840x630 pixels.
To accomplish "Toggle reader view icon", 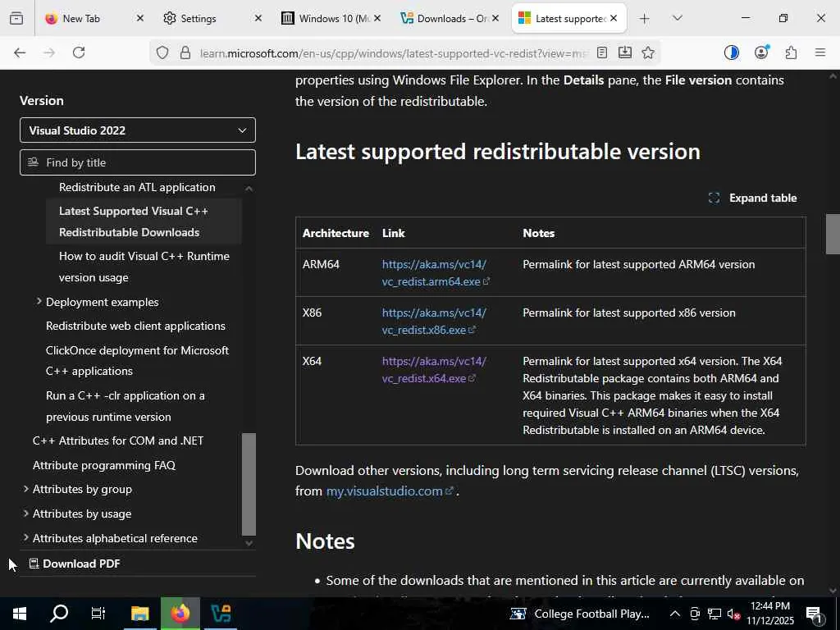I will coord(601,52).
